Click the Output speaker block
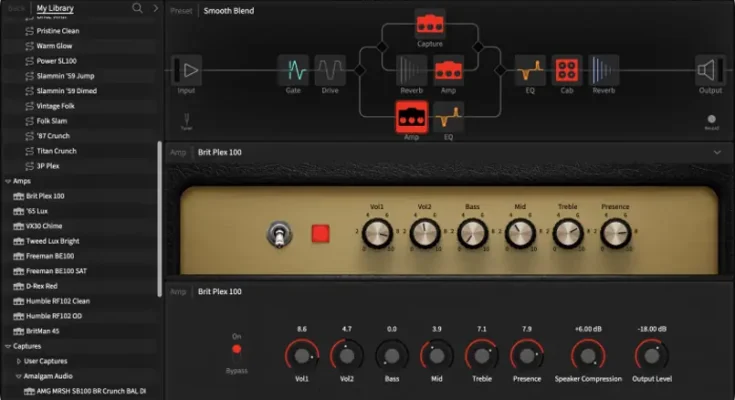 tap(710, 71)
